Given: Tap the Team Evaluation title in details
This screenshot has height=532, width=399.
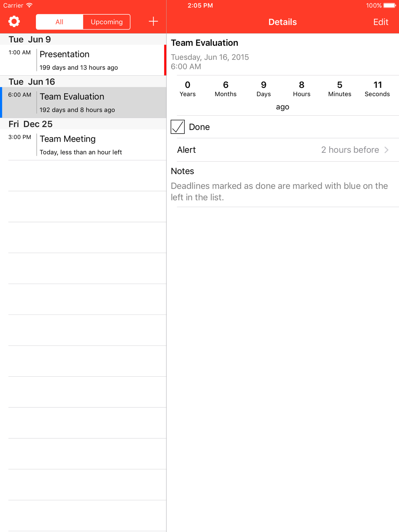Looking at the screenshot, I should (204, 43).
